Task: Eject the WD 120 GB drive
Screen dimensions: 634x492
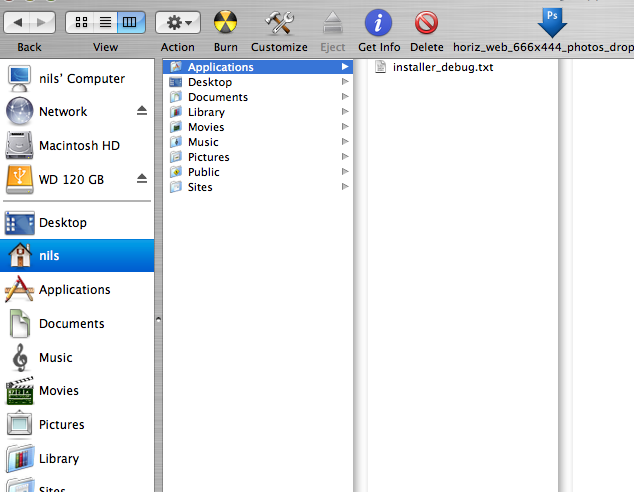Action: (x=142, y=178)
